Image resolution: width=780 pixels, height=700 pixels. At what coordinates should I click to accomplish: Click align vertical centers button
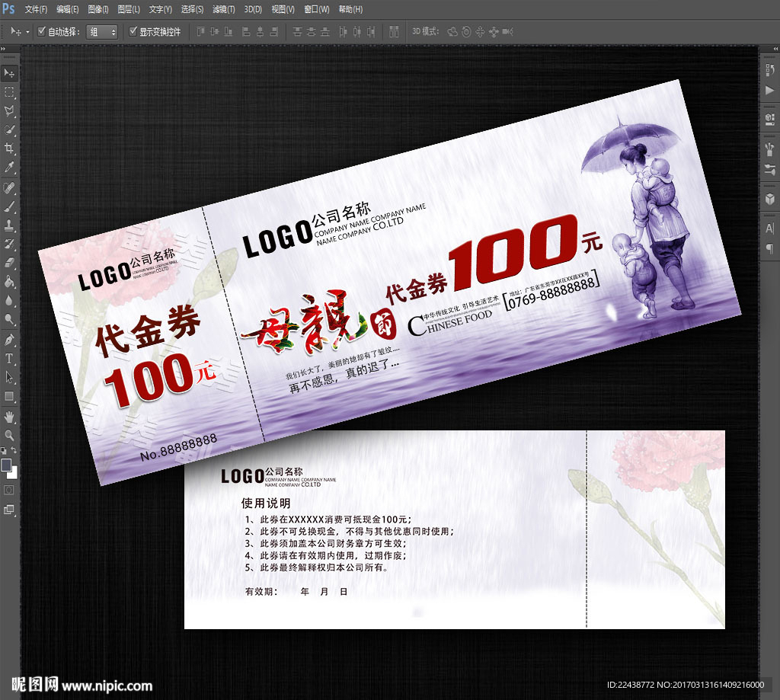pos(214,32)
